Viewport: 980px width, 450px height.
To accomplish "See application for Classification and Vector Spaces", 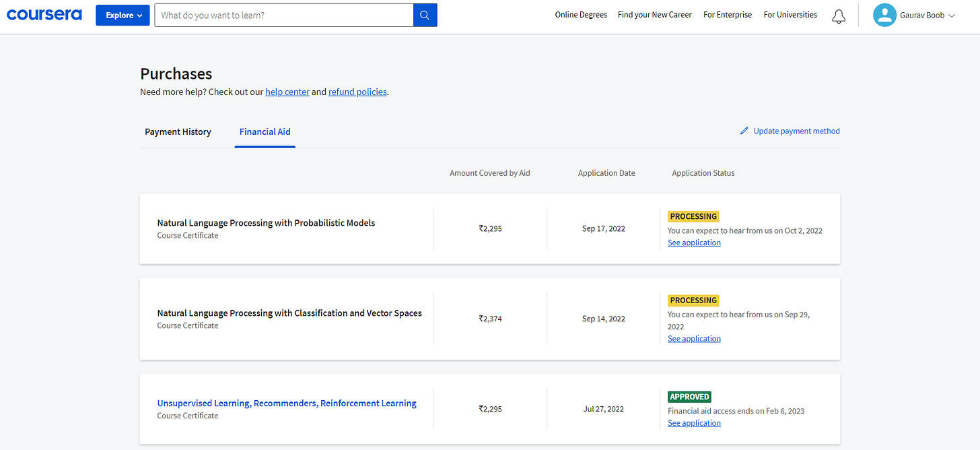I will [x=694, y=339].
